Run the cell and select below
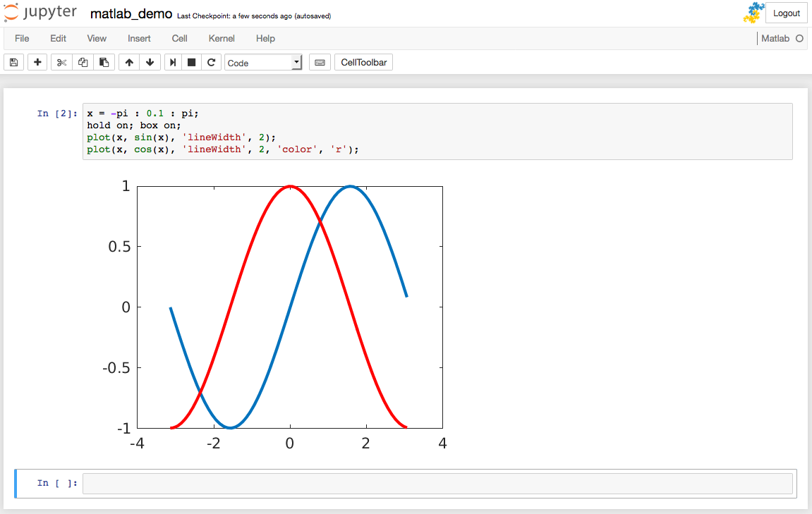This screenshot has width=812, height=514. 173,63
